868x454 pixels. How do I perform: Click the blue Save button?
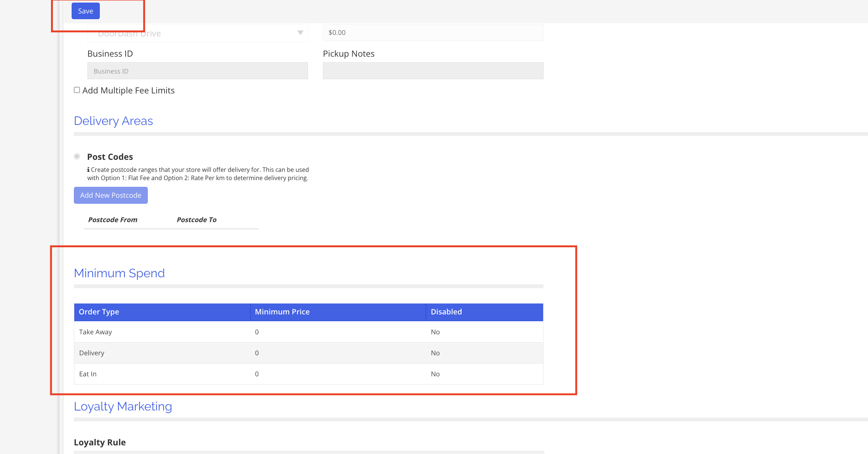(x=86, y=11)
